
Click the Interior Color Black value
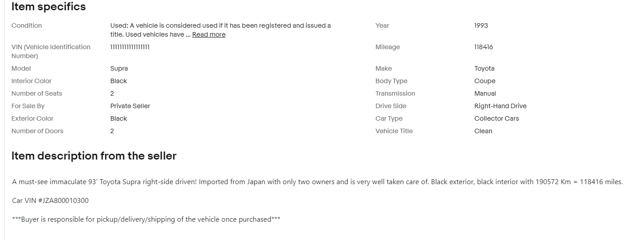[x=119, y=81]
